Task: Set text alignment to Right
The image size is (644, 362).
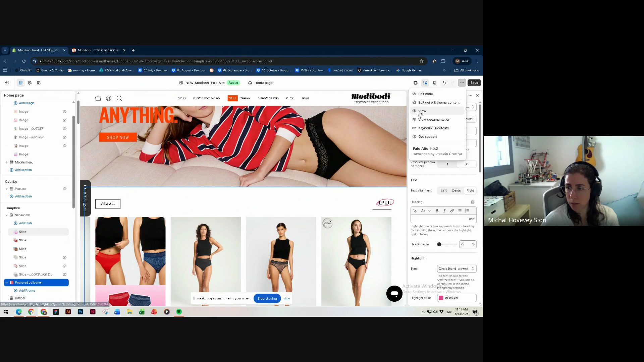Action: click(x=470, y=190)
